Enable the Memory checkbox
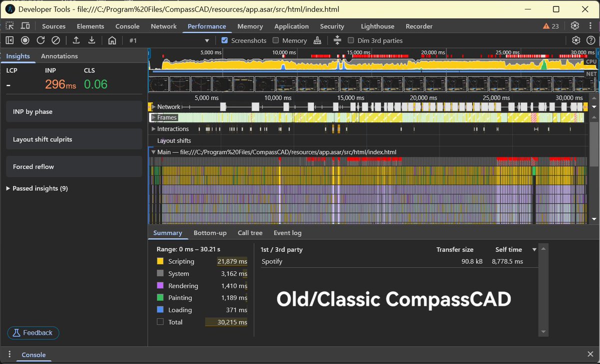The image size is (600, 364). click(276, 40)
